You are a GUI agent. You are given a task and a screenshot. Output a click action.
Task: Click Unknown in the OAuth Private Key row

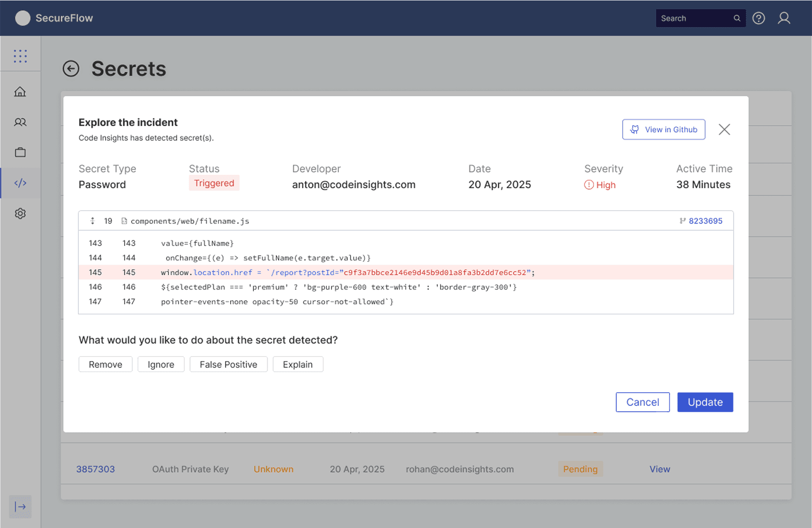(273, 469)
